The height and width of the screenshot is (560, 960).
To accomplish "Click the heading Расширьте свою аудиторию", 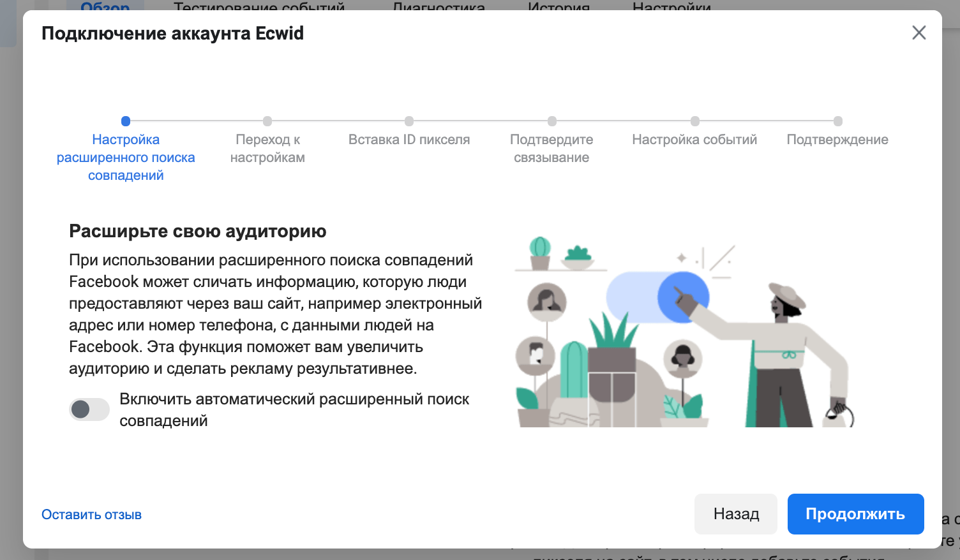I will (x=198, y=231).
